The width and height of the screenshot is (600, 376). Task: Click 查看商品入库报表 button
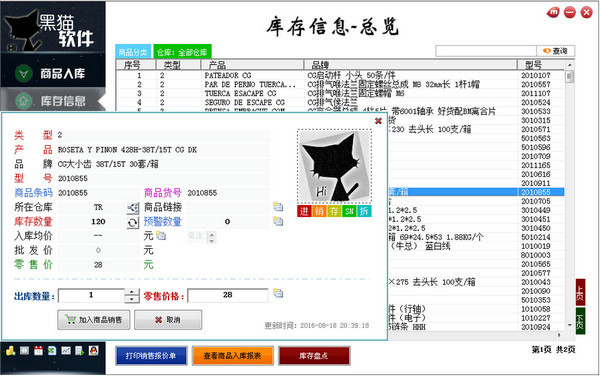[x=232, y=356]
